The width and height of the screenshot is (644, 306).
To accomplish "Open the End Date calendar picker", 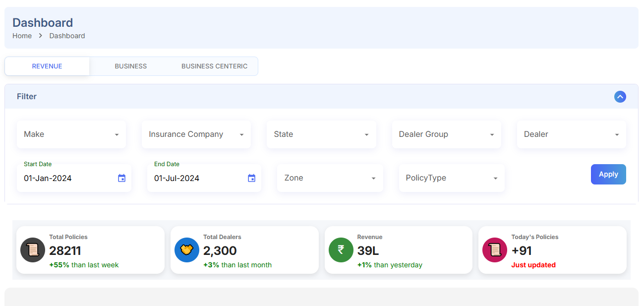I will click(x=251, y=178).
